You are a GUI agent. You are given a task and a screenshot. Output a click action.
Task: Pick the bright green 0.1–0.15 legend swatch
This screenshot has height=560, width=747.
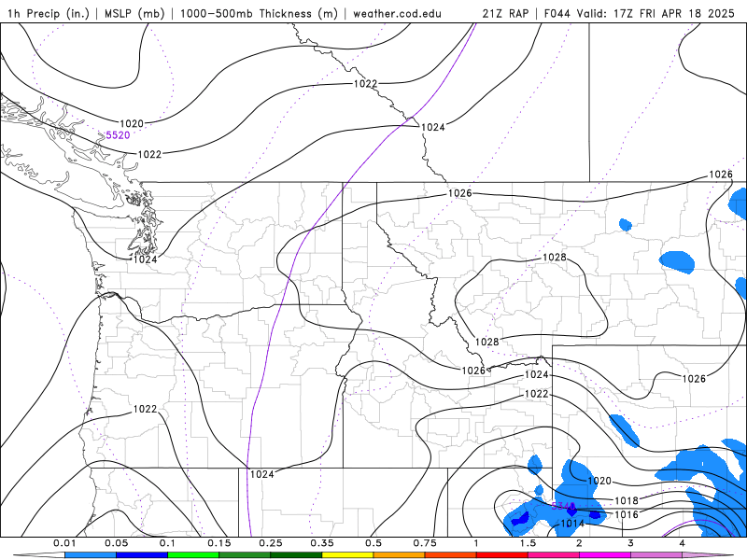pos(193,555)
